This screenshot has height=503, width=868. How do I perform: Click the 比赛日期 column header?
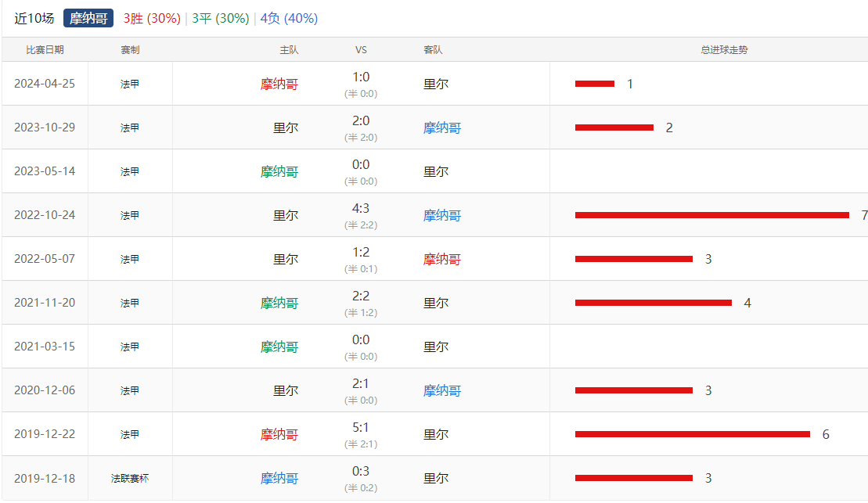(x=45, y=50)
